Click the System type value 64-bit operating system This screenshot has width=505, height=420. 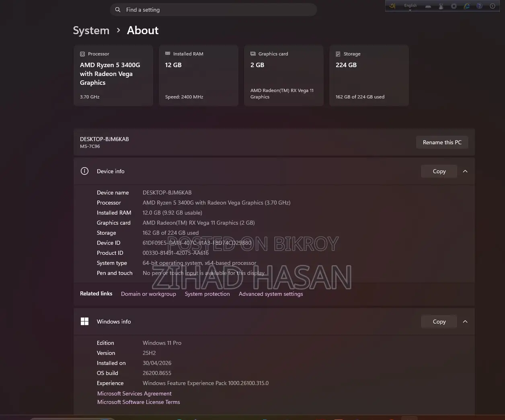tap(199, 263)
